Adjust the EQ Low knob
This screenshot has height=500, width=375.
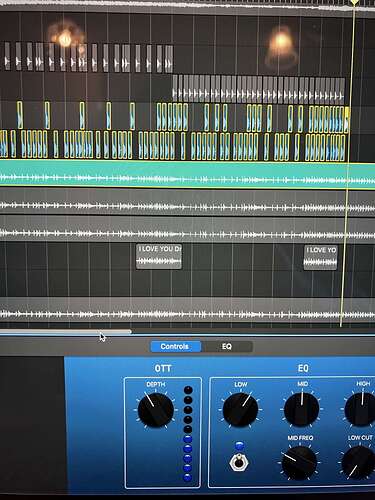[240, 409]
